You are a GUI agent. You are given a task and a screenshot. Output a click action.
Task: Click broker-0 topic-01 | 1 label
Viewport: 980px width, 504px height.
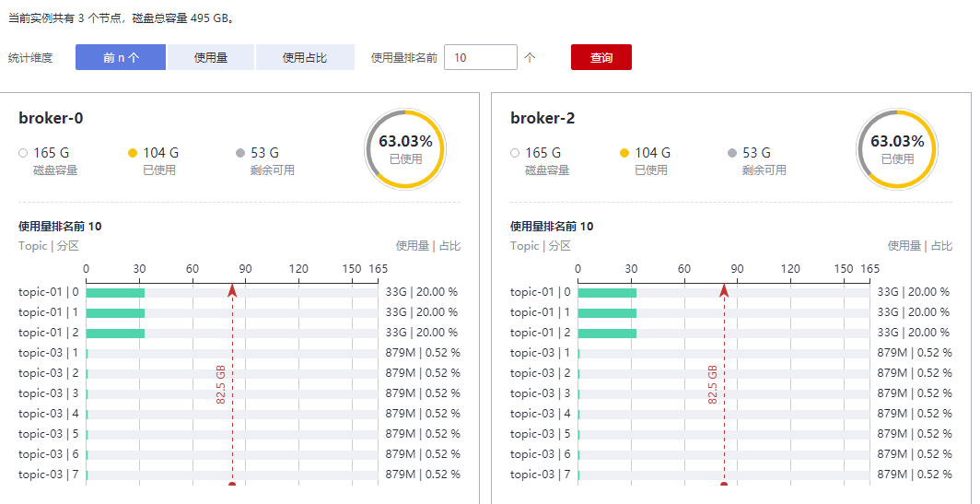click(49, 312)
